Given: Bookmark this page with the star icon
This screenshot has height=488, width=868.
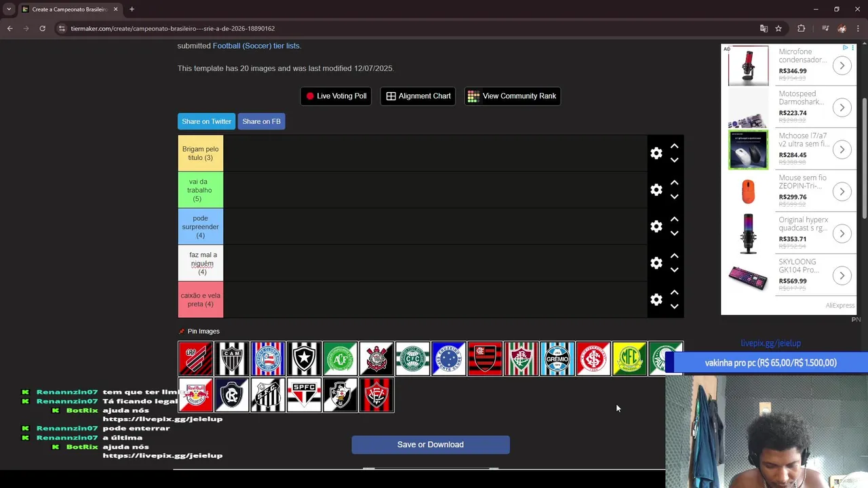Looking at the screenshot, I should pos(778,28).
